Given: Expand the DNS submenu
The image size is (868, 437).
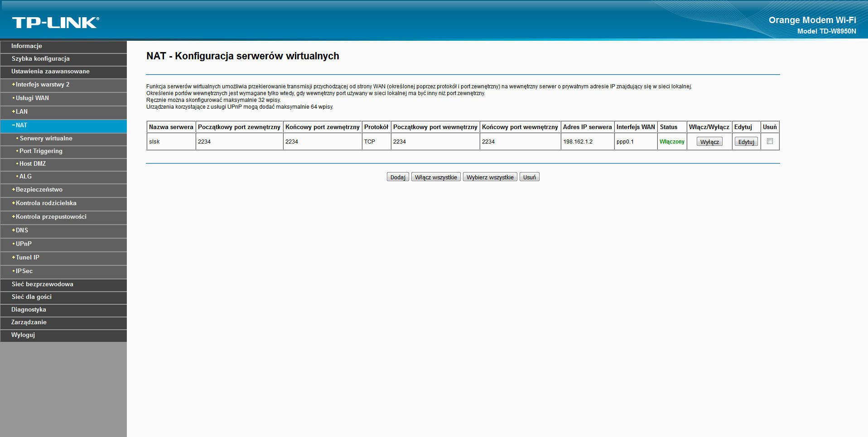Looking at the screenshot, I should click(63, 231).
